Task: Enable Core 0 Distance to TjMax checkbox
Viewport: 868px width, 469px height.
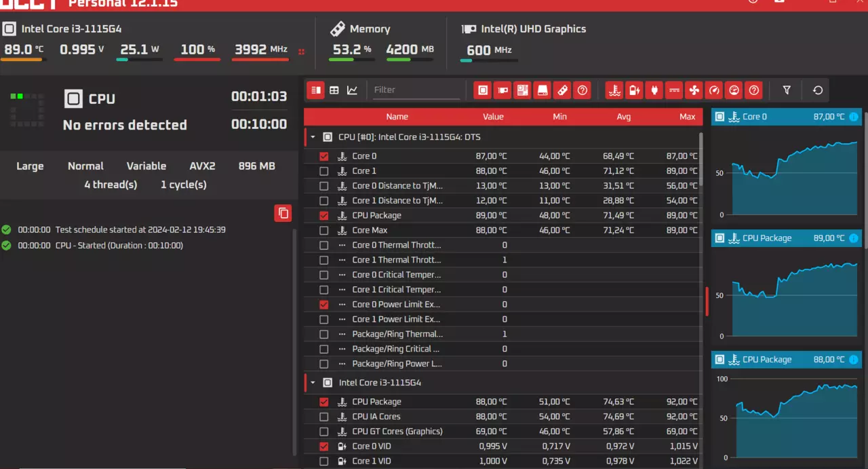Action: (x=323, y=186)
